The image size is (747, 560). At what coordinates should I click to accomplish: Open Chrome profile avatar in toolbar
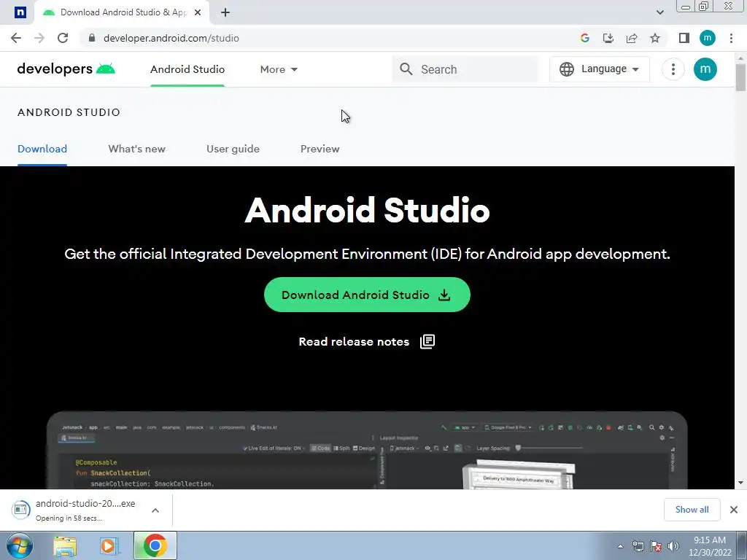coord(708,38)
